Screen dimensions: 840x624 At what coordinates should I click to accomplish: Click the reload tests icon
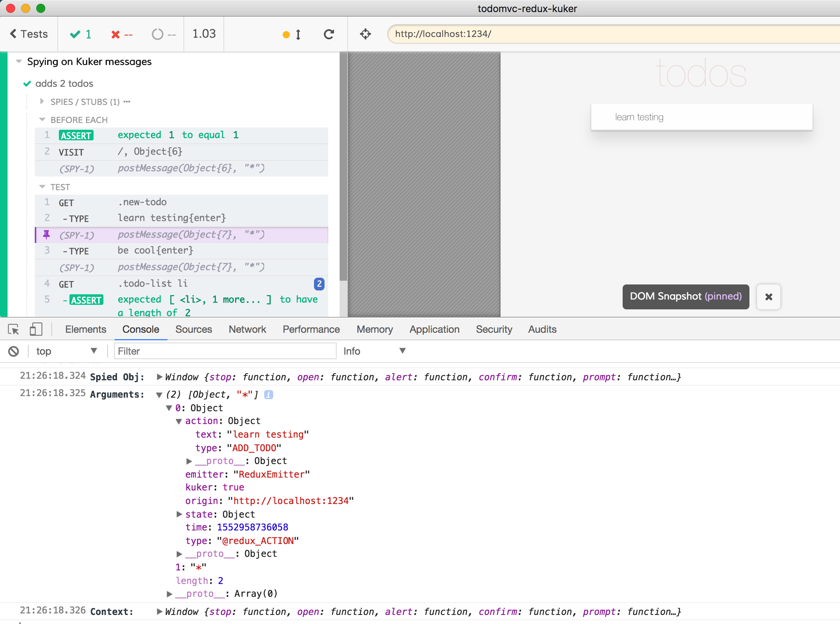pyautogui.click(x=329, y=34)
